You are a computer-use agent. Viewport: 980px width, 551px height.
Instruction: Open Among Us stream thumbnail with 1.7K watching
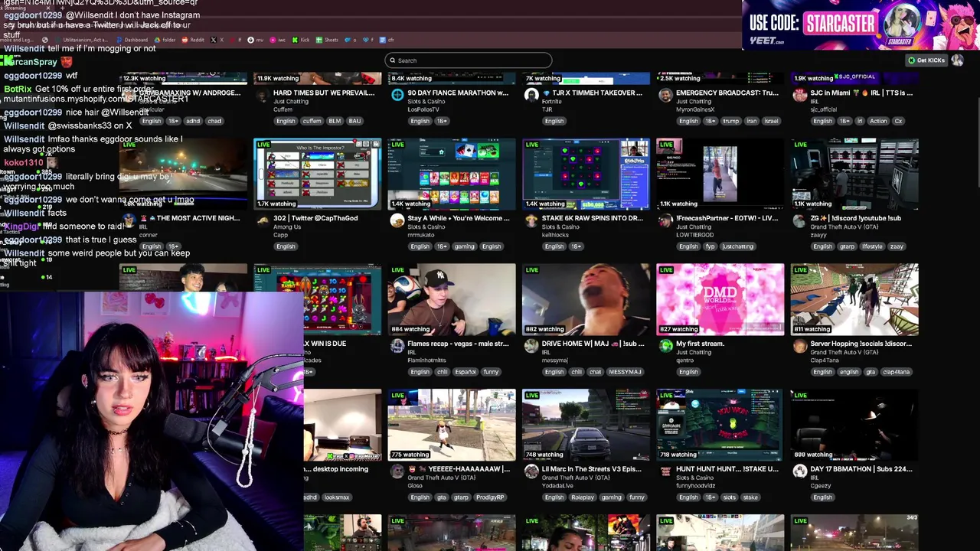(x=318, y=174)
